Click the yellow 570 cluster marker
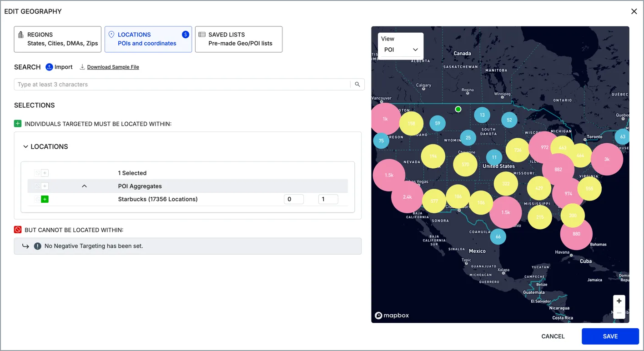The width and height of the screenshot is (644, 351). tap(465, 164)
